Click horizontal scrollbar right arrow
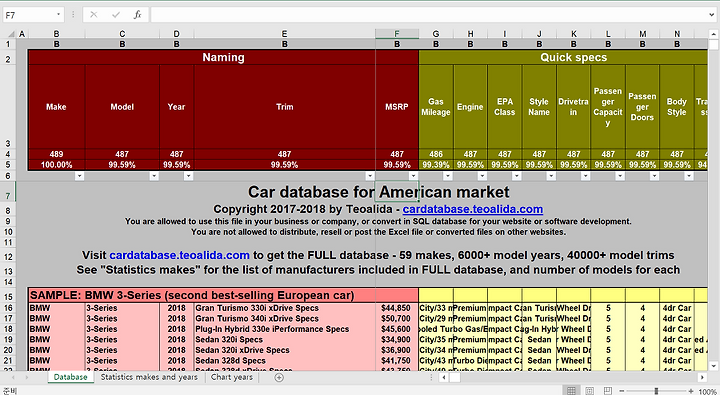 click(x=702, y=378)
